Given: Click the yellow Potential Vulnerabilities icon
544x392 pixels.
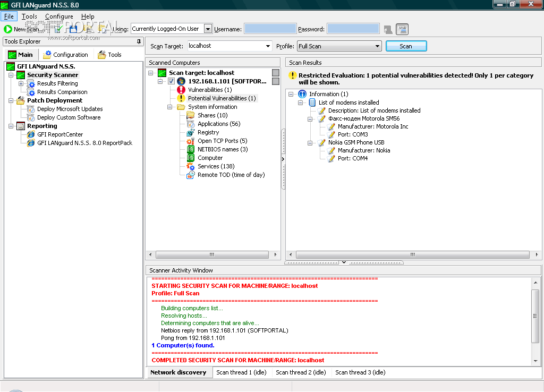Looking at the screenshot, I should click(181, 98).
